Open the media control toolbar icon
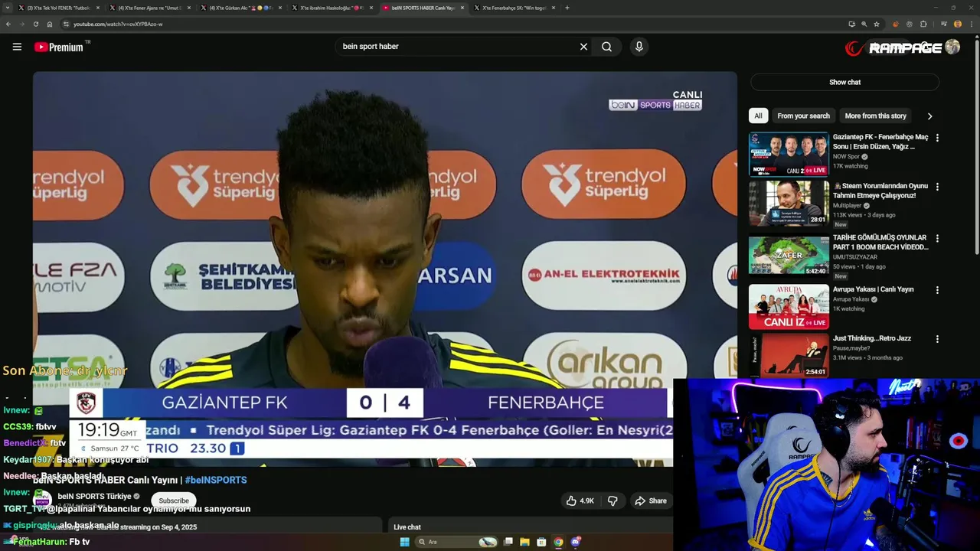The width and height of the screenshot is (980, 551). pos(943,24)
